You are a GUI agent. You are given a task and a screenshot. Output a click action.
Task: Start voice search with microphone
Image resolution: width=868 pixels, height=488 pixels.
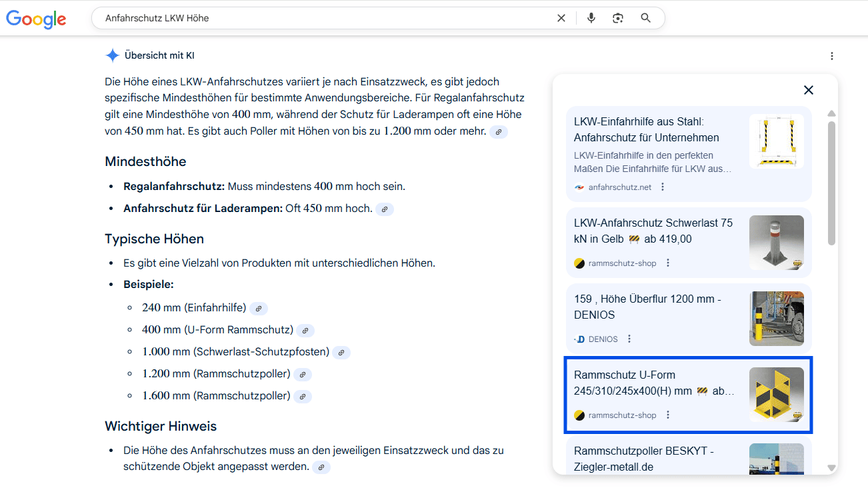click(591, 18)
